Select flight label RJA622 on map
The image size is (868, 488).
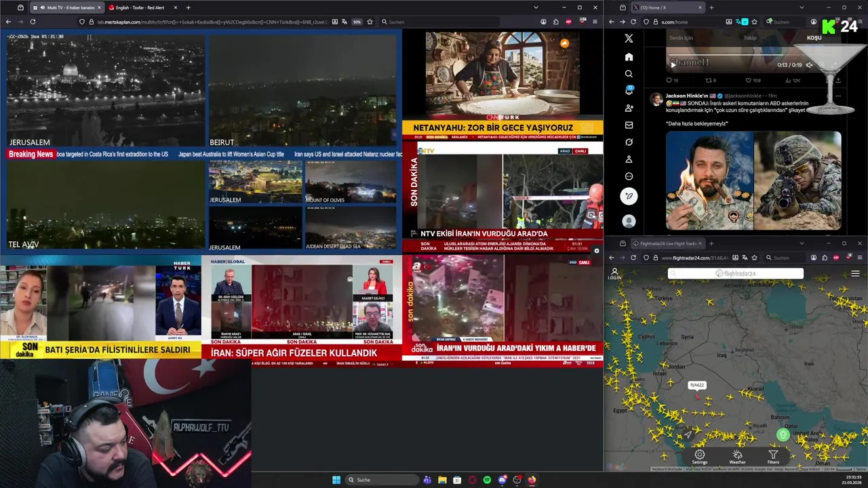click(x=696, y=385)
